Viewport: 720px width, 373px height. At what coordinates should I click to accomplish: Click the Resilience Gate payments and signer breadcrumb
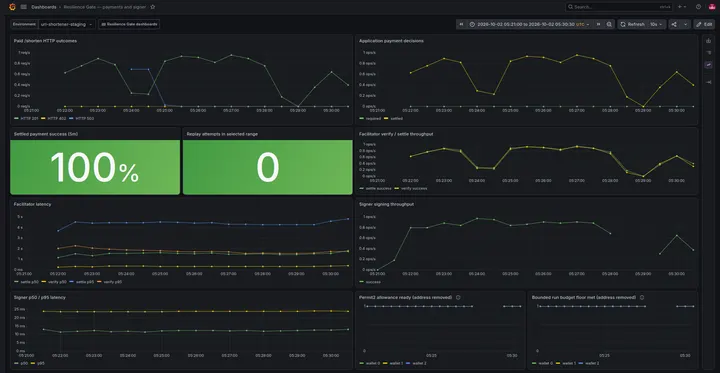click(x=105, y=7)
